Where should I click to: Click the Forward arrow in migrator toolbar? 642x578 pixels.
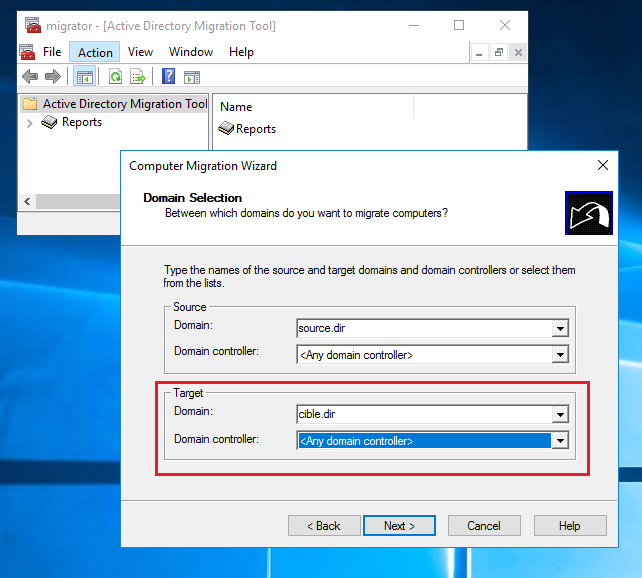53,77
